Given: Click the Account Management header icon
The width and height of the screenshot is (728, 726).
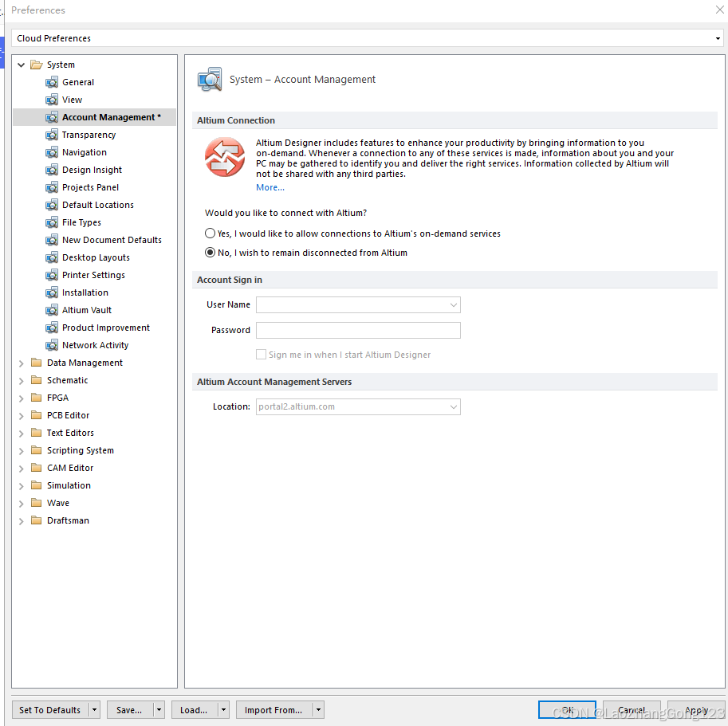Looking at the screenshot, I should pyautogui.click(x=210, y=80).
